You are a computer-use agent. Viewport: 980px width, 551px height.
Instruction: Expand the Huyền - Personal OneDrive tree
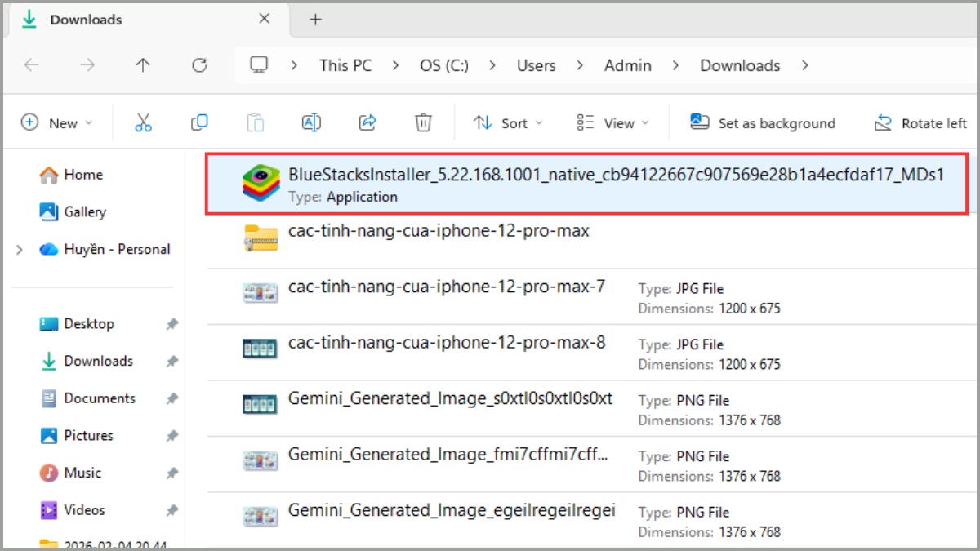pyautogui.click(x=20, y=250)
